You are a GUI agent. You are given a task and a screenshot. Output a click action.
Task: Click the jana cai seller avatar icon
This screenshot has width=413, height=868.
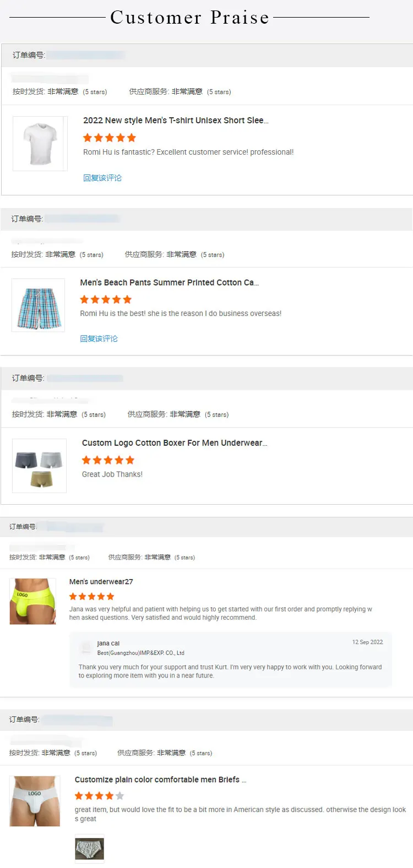[x=85, y=648]
